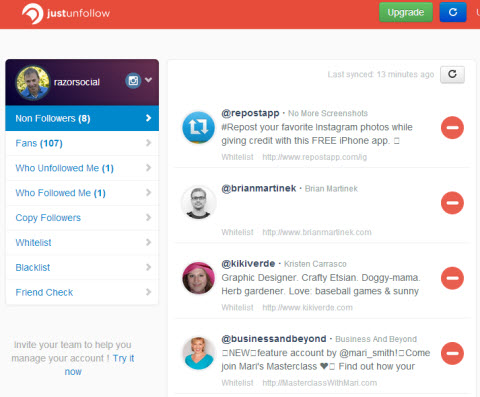This screenshot has width=480, height=397.
Task: Whitelist the @repostapp account
Action: (x=237, y=157)
